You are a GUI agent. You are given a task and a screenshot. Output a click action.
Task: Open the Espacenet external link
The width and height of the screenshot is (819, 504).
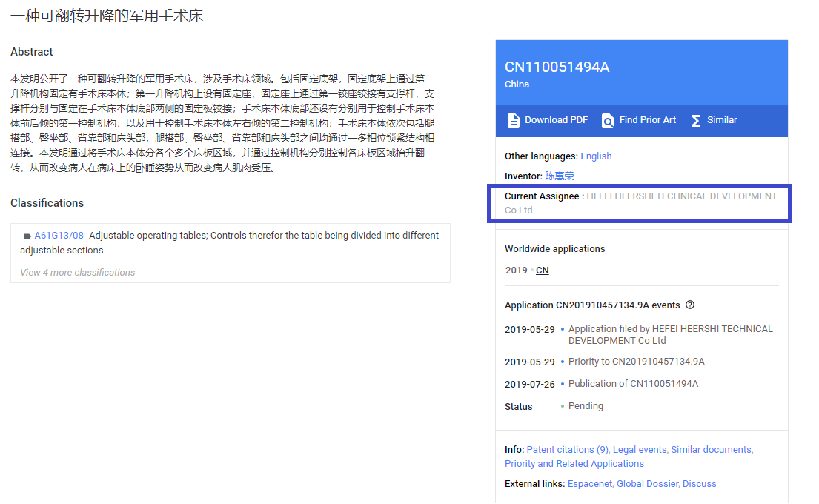590,484
